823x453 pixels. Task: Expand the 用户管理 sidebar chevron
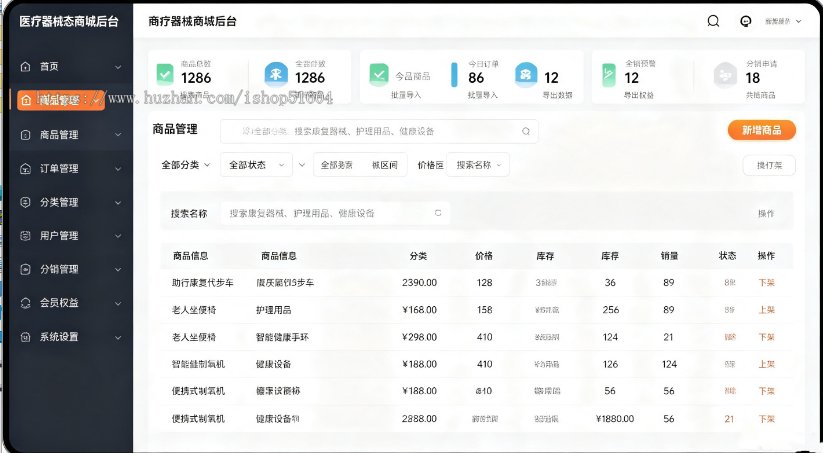coord(118,236)
